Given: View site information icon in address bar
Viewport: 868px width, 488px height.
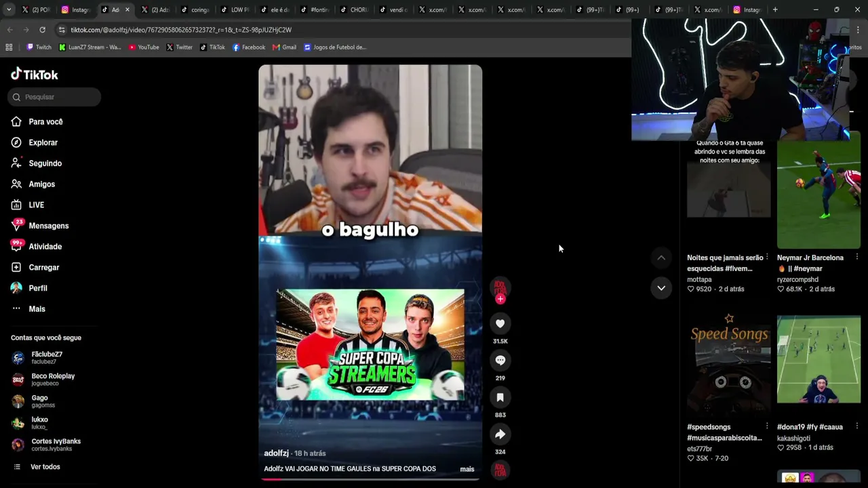Looking at the screenshot, I should pyautogui.click(x=62, y=30).
